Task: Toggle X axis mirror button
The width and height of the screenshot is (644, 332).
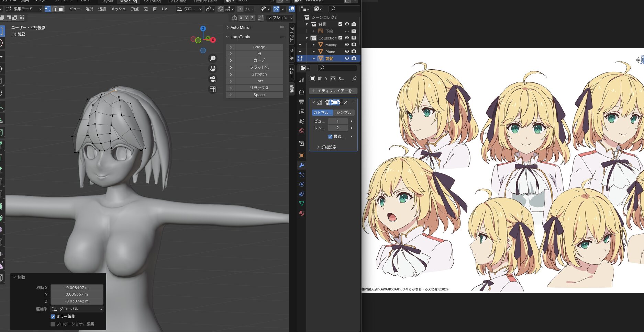Action: coord(241,18)
